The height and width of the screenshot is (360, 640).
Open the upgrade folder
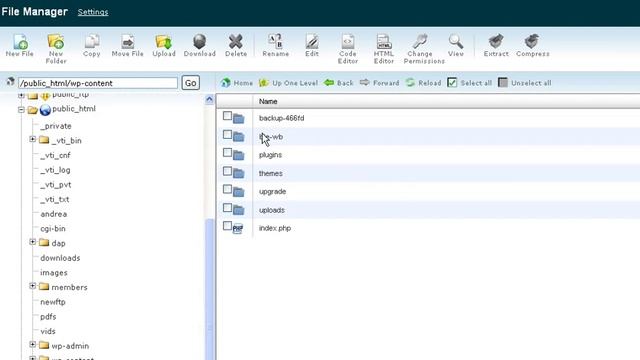[x=272, y=191]
